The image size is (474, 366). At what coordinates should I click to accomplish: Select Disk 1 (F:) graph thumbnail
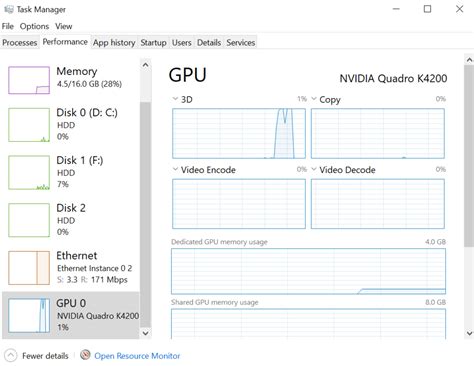(x=29, y=172)
